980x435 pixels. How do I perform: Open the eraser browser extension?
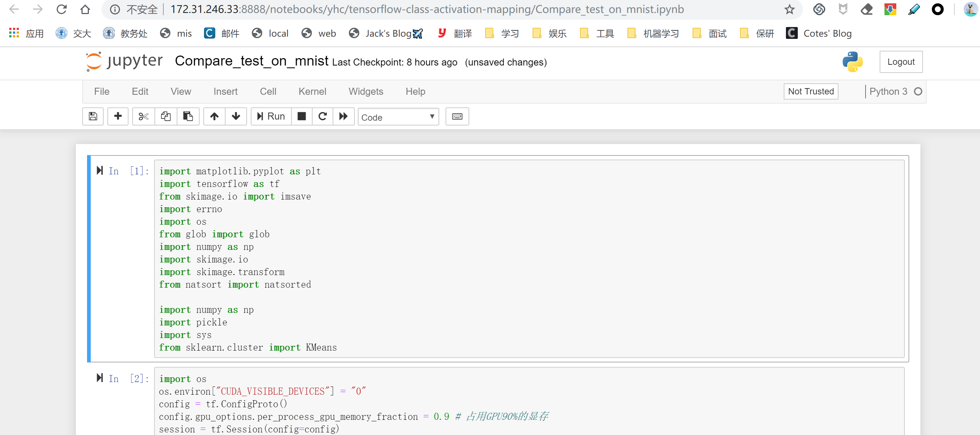click(867, 9)
